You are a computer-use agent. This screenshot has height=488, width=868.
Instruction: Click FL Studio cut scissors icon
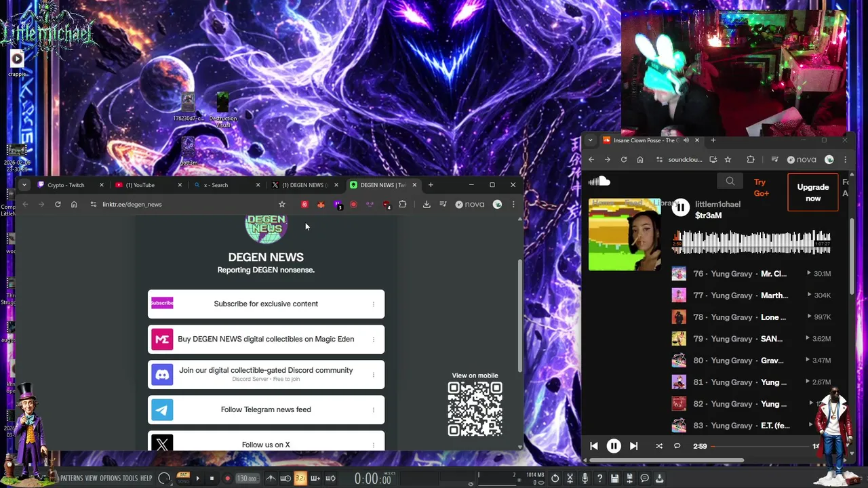pyautogui.click(x=570, y=479)
